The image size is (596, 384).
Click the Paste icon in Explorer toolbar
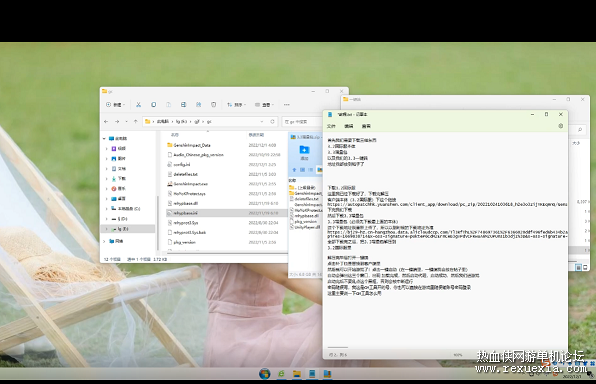pos(168,105)
